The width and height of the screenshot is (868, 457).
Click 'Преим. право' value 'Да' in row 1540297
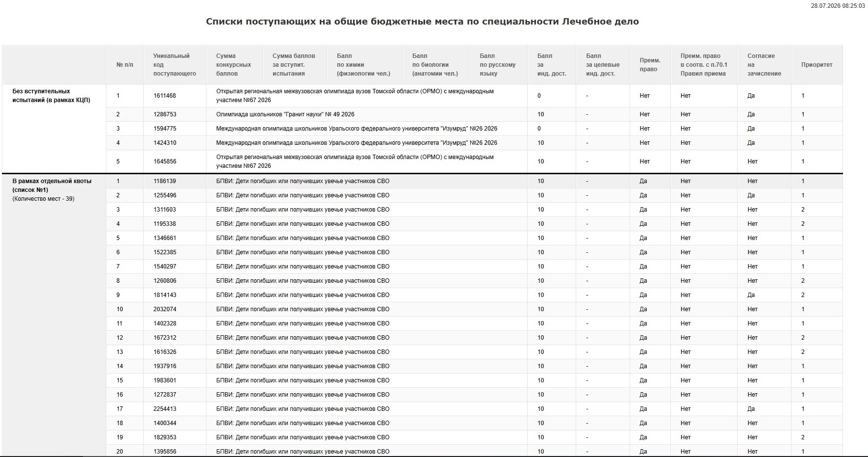(x=643, y=267)
